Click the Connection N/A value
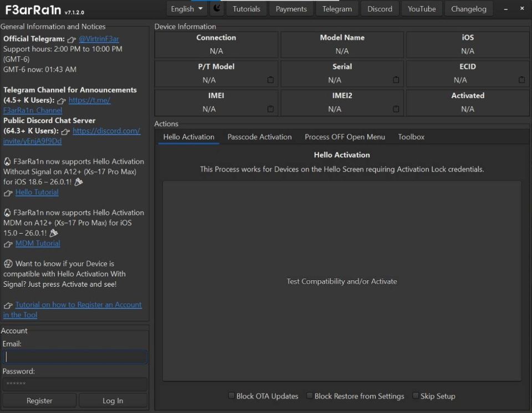 216,51
